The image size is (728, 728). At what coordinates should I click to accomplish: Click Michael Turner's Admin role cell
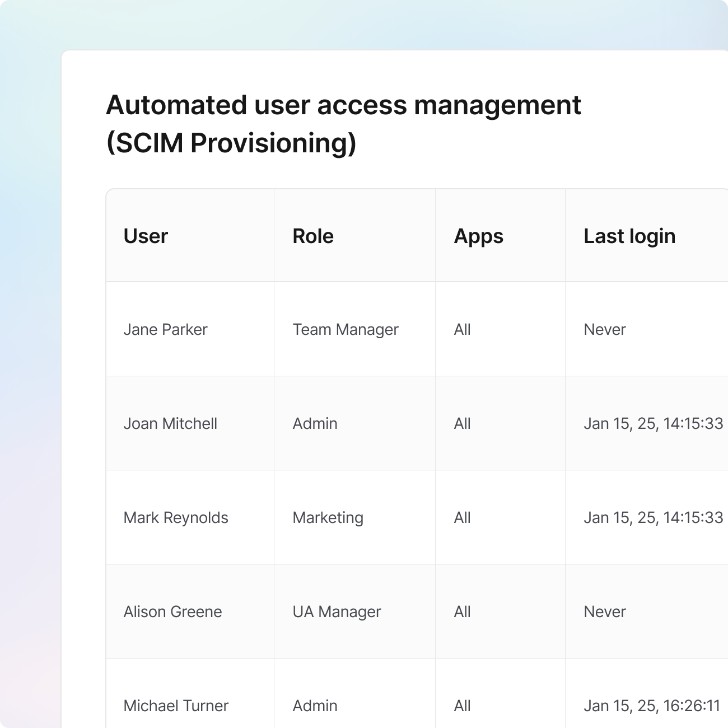tap(315, 706)
